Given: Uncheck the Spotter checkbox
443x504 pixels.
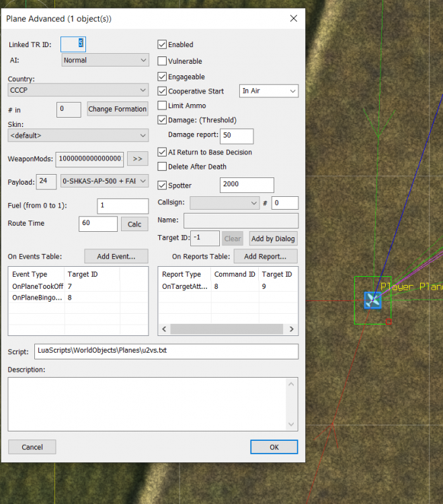Looking at the screenshot, I should tap(162, 185).
